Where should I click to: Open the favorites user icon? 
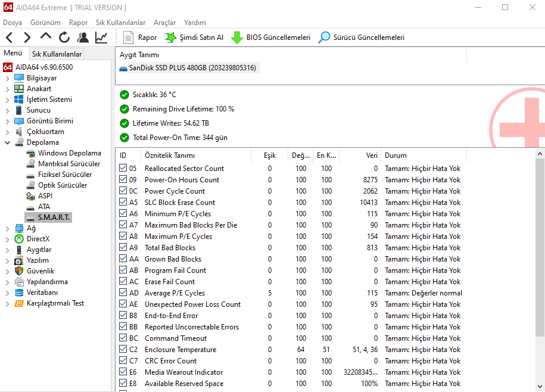tap(83, 38)
